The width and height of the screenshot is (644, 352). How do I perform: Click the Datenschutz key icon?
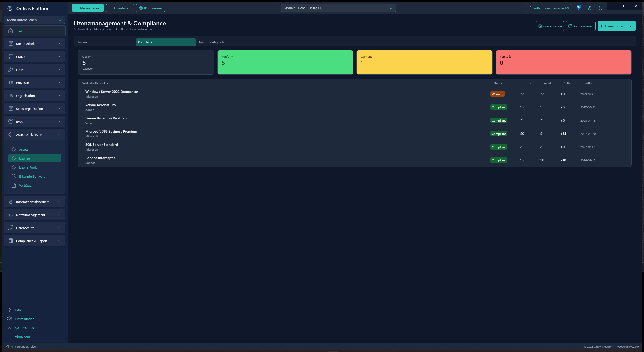(x=11, y=228)
